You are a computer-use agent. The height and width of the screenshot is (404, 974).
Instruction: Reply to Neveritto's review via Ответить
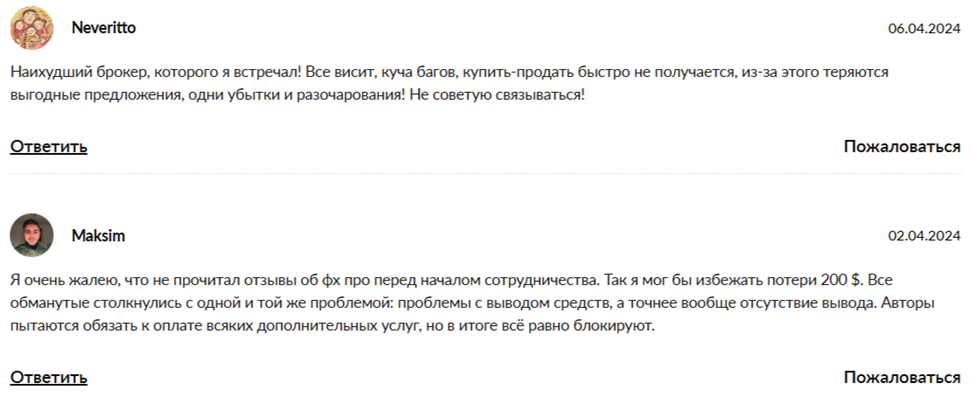[x=49, y=147]
